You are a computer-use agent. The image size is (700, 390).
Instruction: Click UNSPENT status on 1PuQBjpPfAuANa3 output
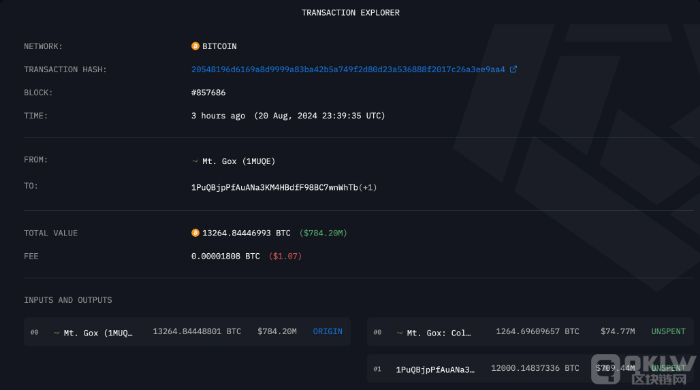tap(668, 368)
